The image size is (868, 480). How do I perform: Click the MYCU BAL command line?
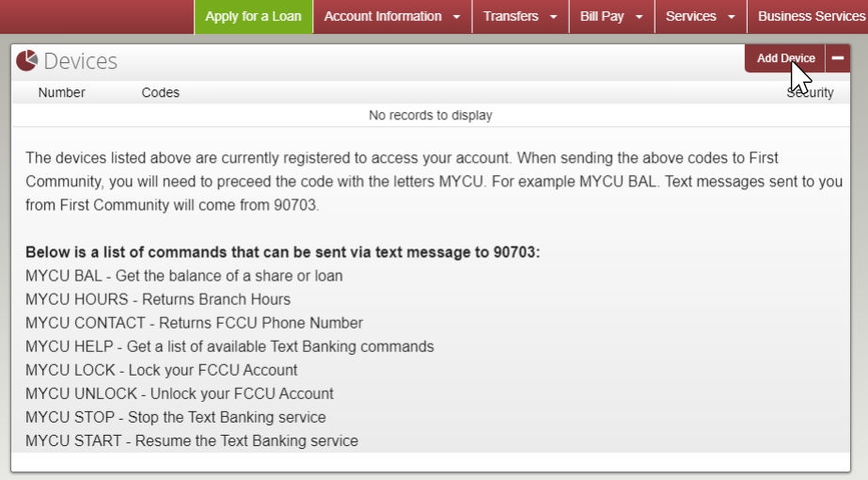pyautogui.click(x=184, y=276)
